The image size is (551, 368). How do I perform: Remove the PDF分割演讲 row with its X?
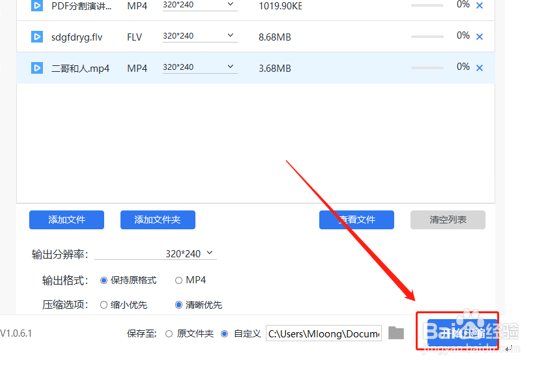[x=479, y=6]
